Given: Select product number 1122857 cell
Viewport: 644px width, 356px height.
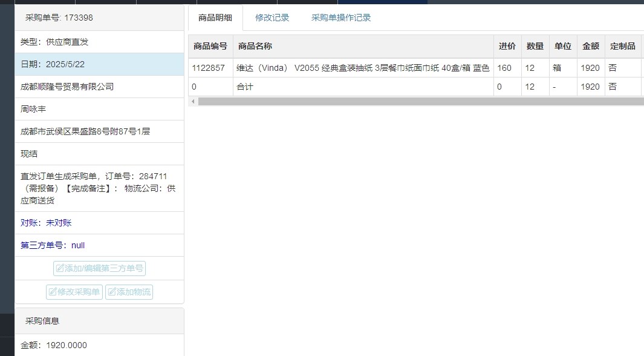Looking at the screenshot, I should [x=210, y=68].
